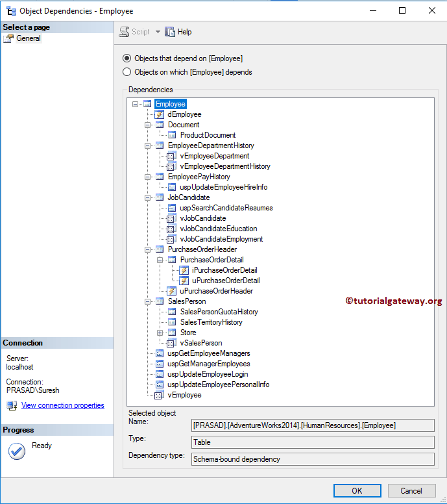447x504 pixels.
Task: Select the EmployeeDepartmentHistory tree row
Action: (x=211, y=145)
